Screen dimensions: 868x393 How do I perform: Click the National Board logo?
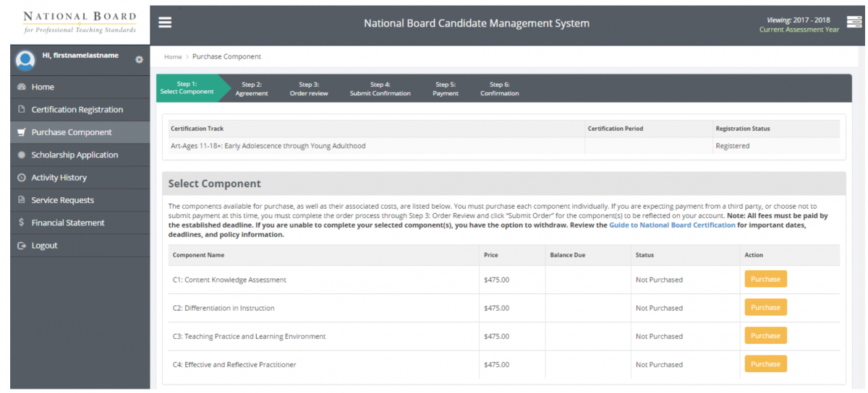click(80, 22)
